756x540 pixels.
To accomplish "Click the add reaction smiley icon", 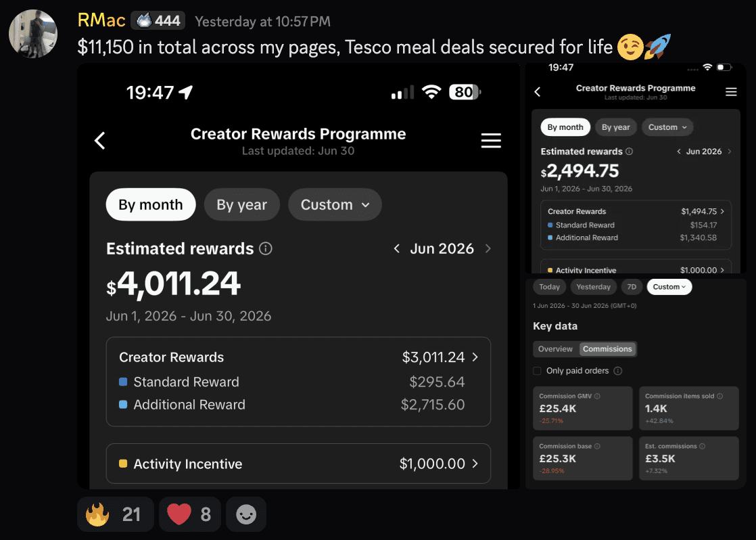I will click(246, 514).
